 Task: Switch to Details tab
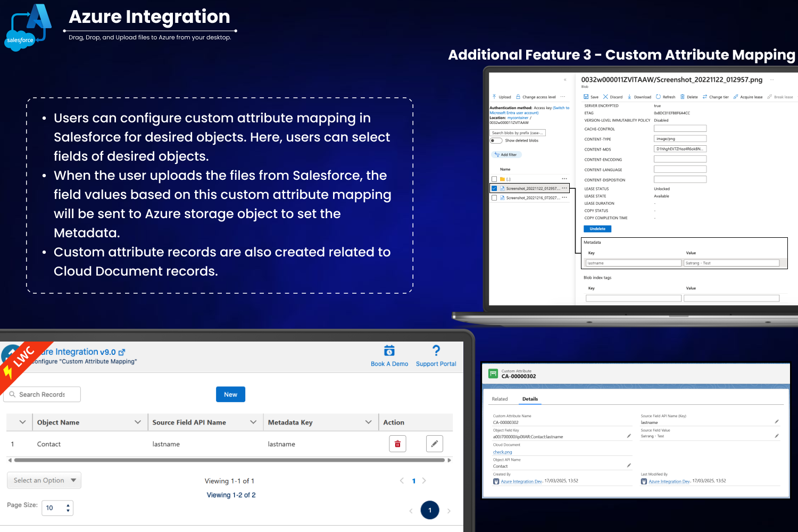[x=530, y=399]
